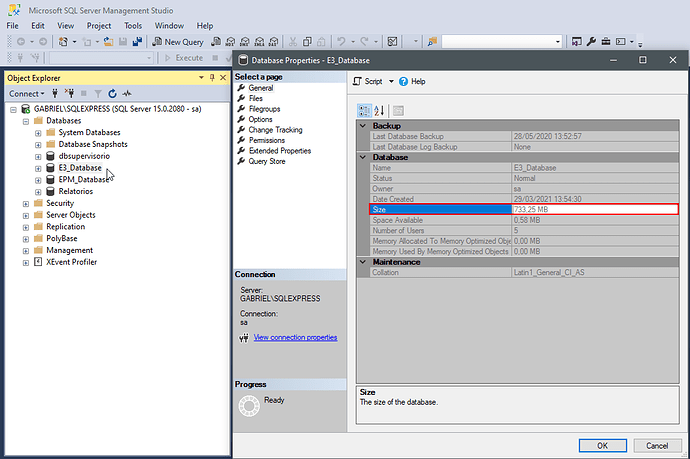Click the Save All disks icon

137,42
